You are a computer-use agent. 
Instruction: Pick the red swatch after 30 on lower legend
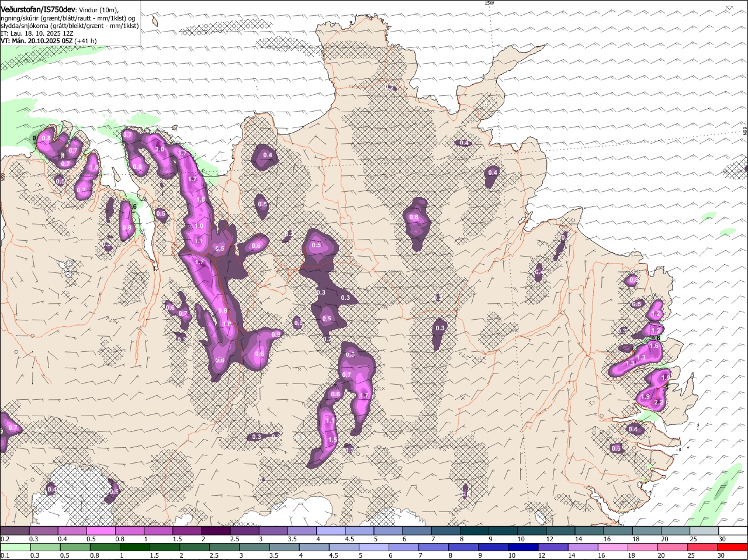[733, 548]
